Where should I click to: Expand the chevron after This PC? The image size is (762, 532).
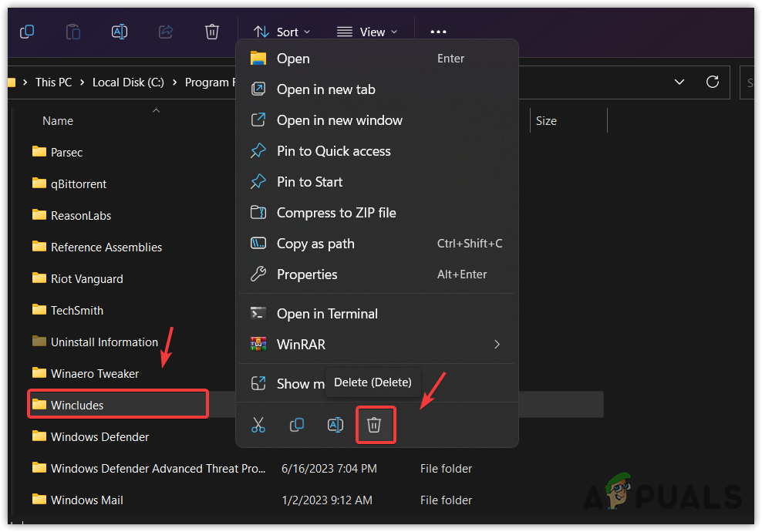(x=82, y=82)
